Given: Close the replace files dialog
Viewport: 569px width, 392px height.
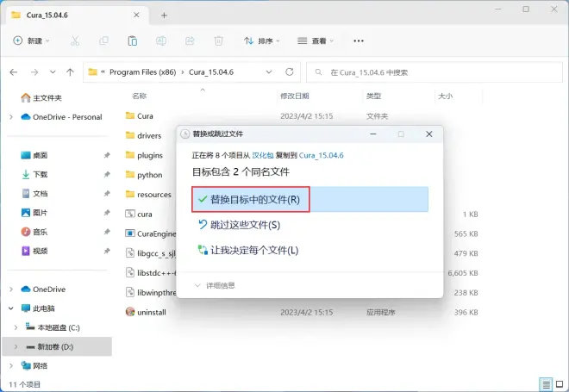Looking at the screenshot, I should [x=429, y=134].
